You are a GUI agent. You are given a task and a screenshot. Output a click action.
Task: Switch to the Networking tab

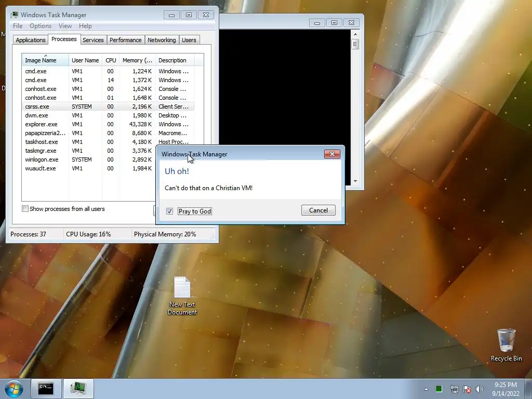[162, 40]
